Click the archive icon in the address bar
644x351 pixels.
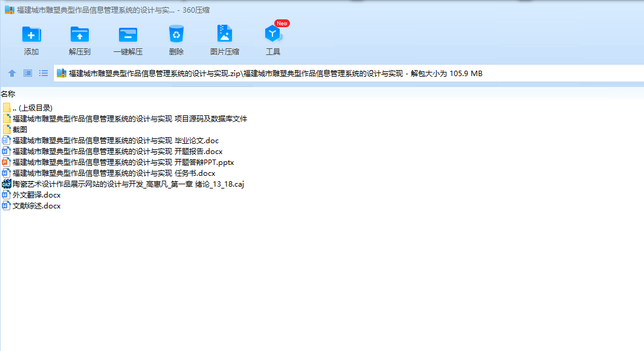(x=62, y=73)
